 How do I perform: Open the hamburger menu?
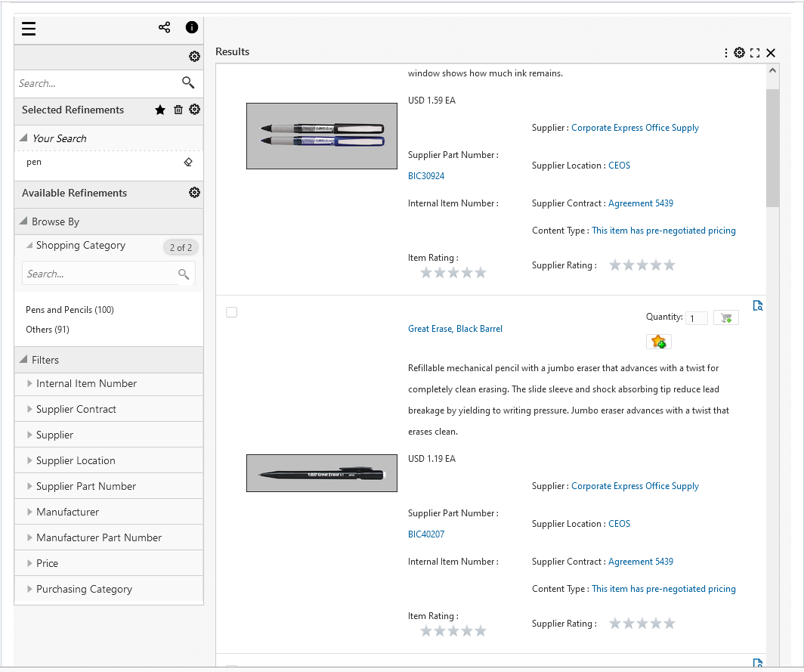click(x=29, y=29)
